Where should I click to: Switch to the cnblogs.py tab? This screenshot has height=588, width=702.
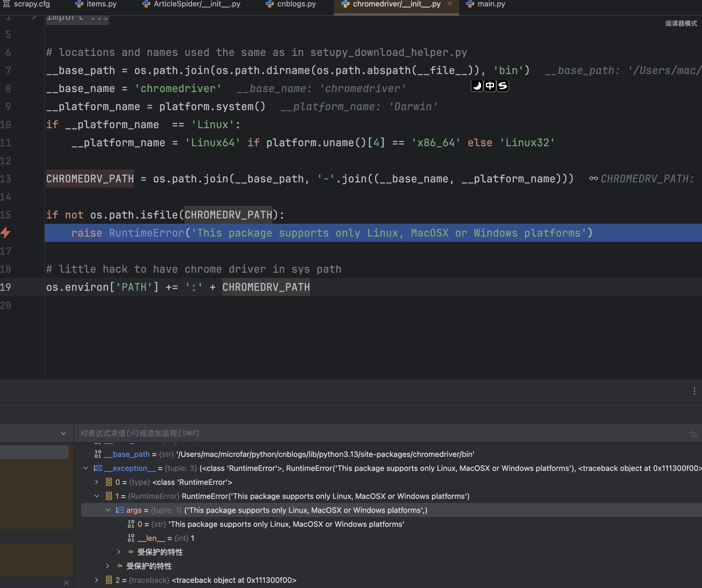296,4
